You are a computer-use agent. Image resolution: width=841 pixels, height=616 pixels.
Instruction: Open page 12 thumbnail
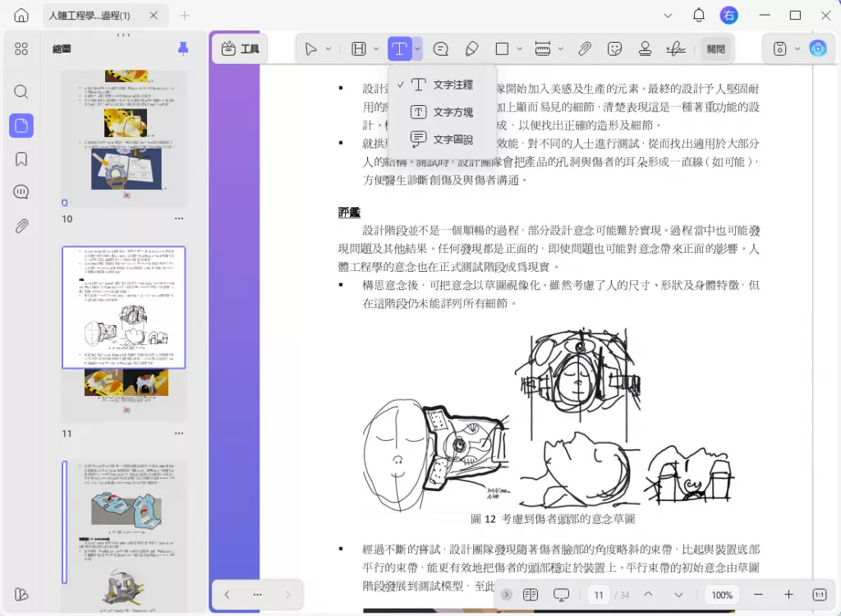pyautogui.click(x=124, y=536)
